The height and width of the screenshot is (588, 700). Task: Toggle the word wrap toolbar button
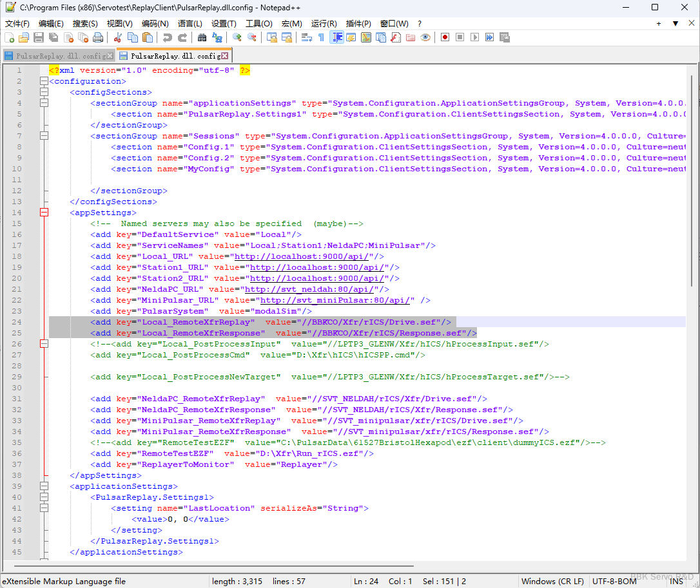click(x=306, y=37)
